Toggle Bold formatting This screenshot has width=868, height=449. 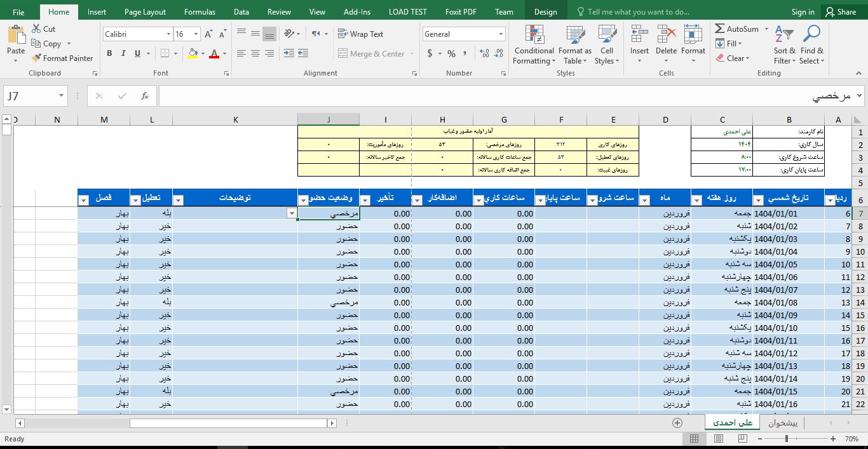click(109, 54)
